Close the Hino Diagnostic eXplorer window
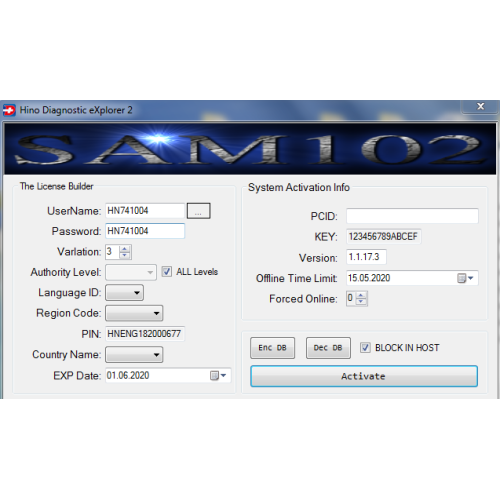This screenshot has width=500, height=500. point(480,106)
